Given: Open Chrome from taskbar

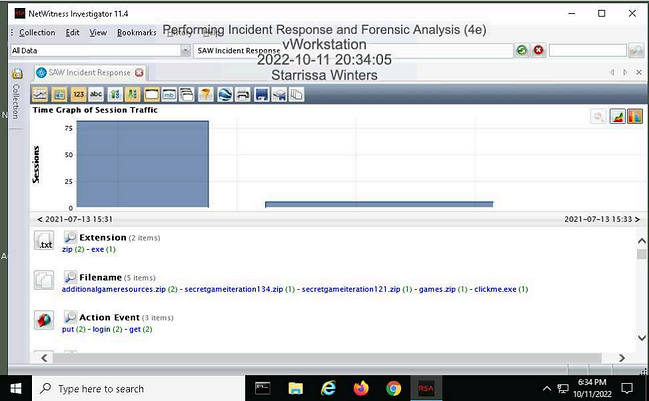Looking at the screenshot, I should [x=393, y=388].
